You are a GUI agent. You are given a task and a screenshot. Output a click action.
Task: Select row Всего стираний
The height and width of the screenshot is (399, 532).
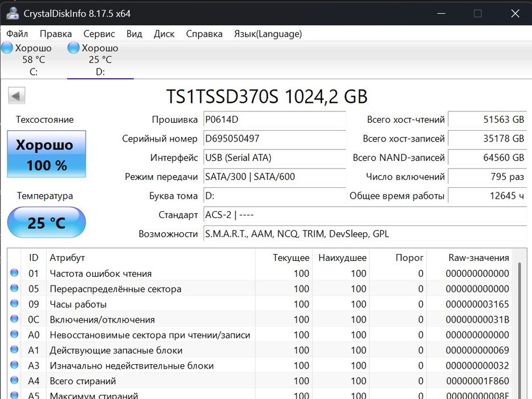pos(260,381)
